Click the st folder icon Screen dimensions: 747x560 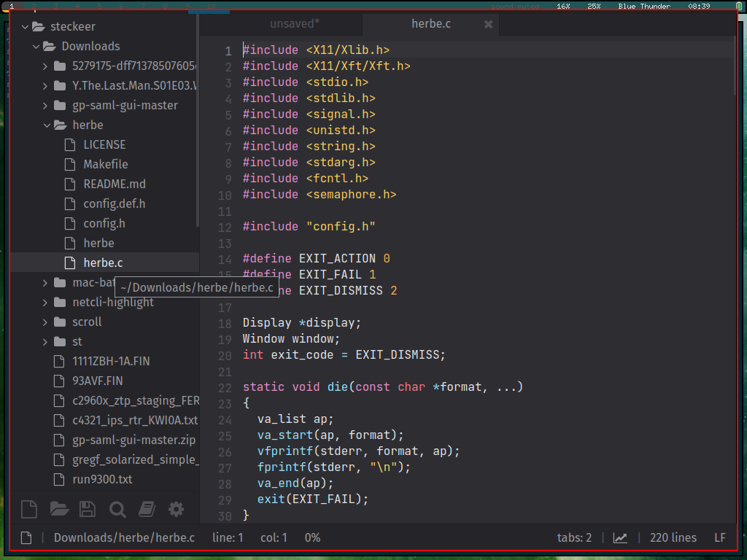60,341
